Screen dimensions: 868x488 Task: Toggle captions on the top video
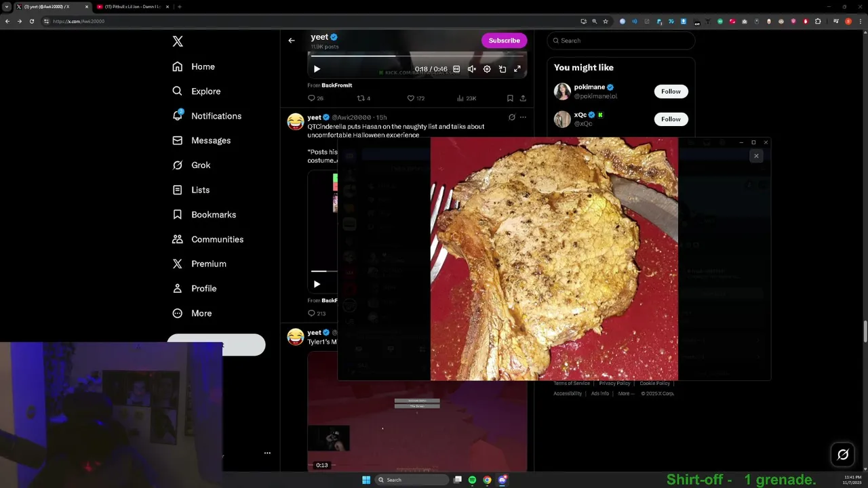456,69
